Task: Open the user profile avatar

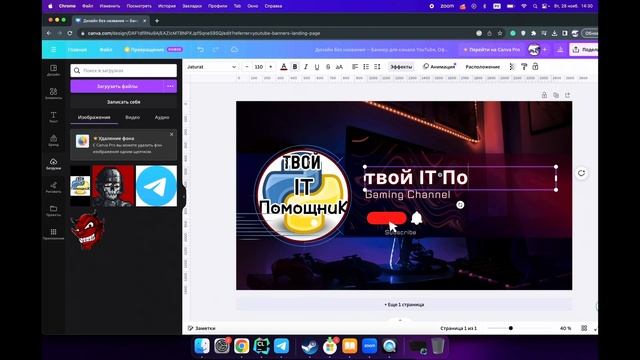Action: (534, 49)
